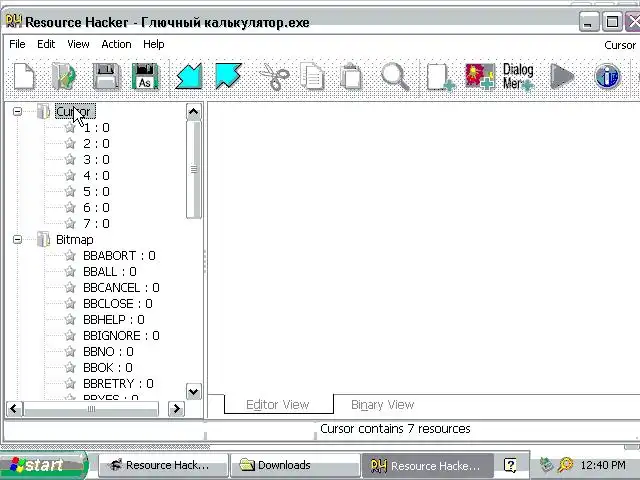Screen dimensions: 640x480
Task: Select bitmap BBALL : 0
Action: (110, 272)
